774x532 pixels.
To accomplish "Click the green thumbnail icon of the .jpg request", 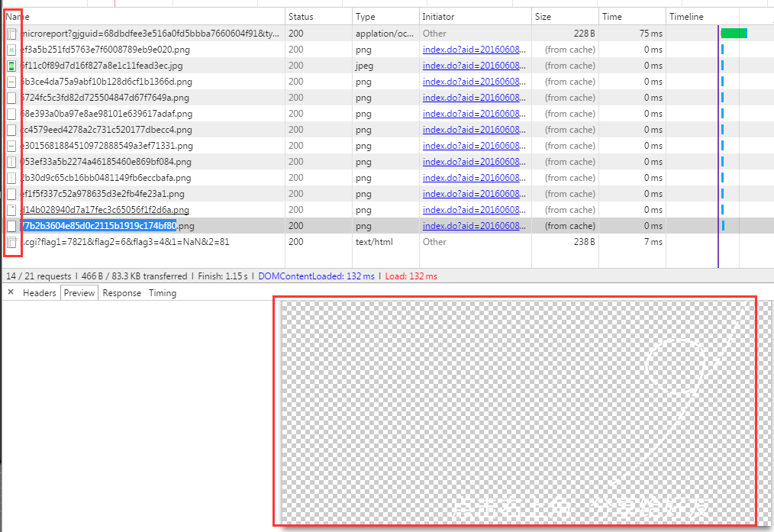I will pos(11,66).
